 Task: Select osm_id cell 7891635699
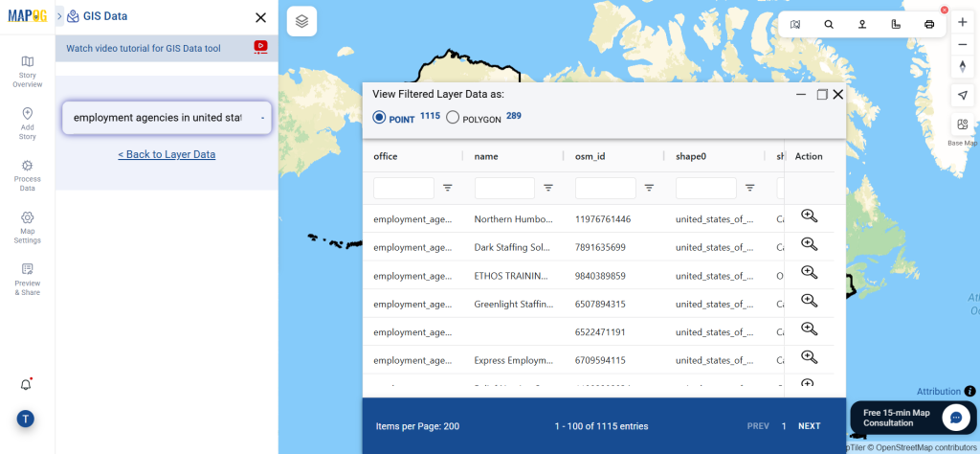[x=600, y=247]
